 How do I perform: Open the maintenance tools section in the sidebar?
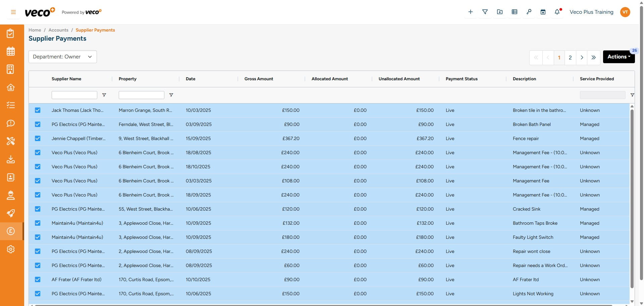(x=11, y=141)
